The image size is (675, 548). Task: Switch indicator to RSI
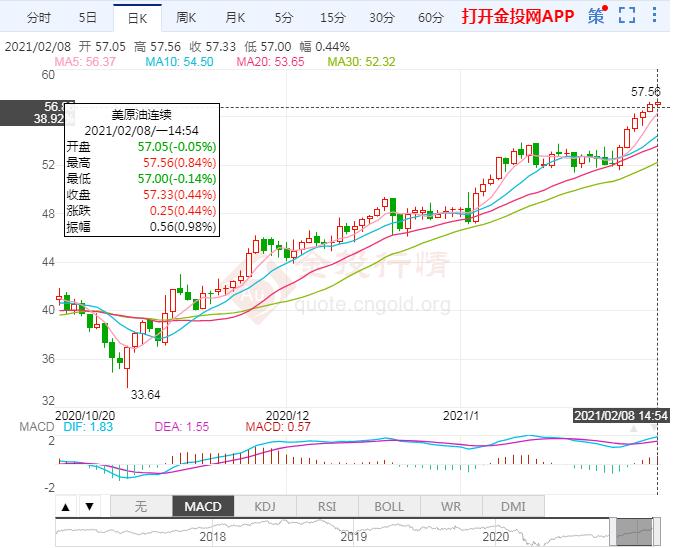pos(327,506)
